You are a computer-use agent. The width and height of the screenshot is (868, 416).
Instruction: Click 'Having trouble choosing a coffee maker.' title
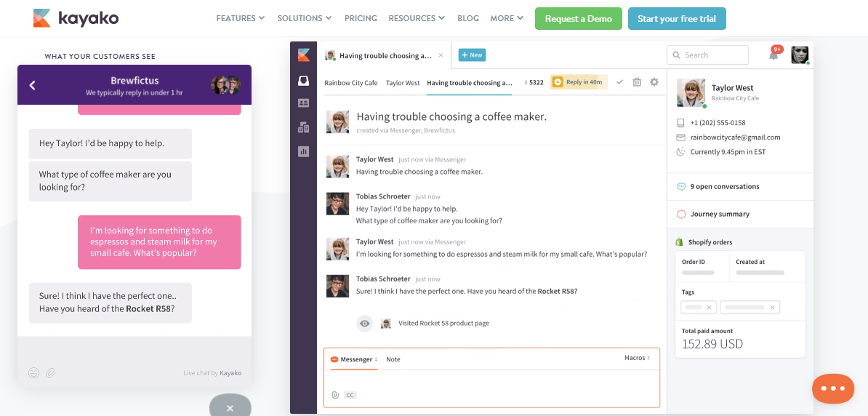coord(451,117)
